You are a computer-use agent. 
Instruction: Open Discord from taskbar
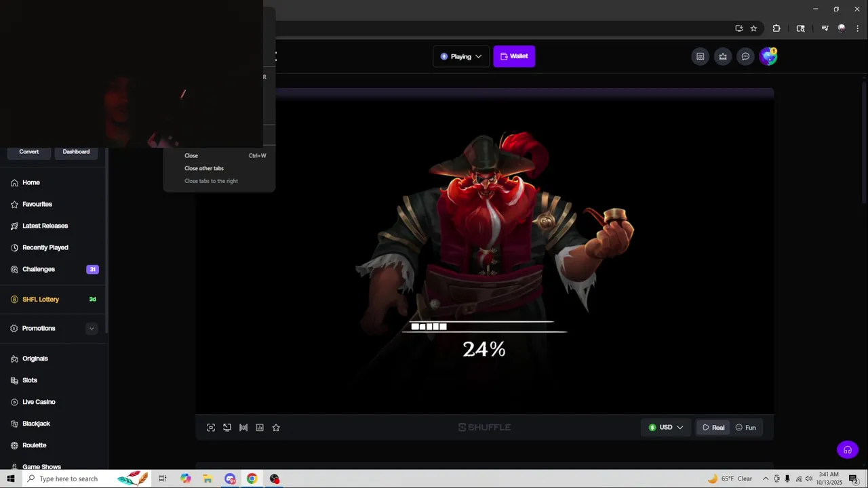230,479
